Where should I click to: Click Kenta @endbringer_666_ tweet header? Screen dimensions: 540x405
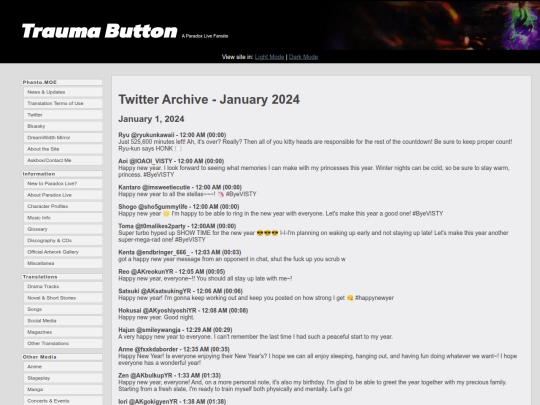[x=180, y=252]
